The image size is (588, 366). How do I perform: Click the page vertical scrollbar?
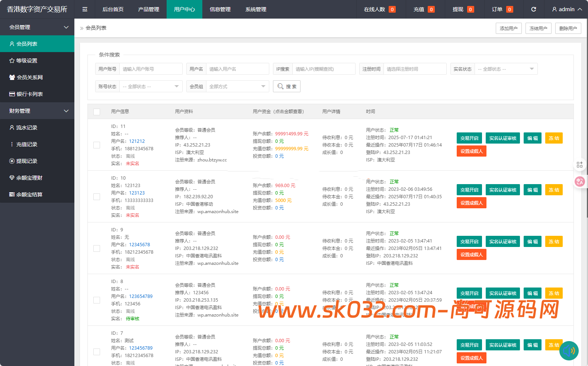[587, 119]
